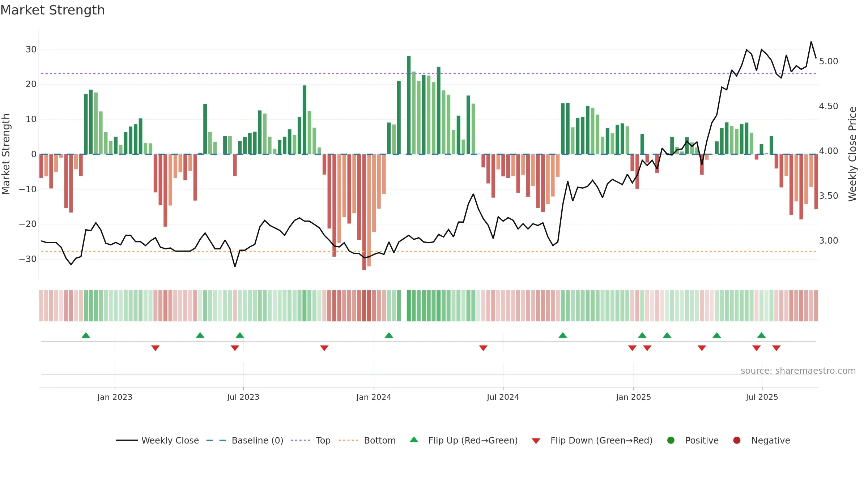Toggle the Weekly Close legend entry
This screenshot has height=488, width=868.
157,440
